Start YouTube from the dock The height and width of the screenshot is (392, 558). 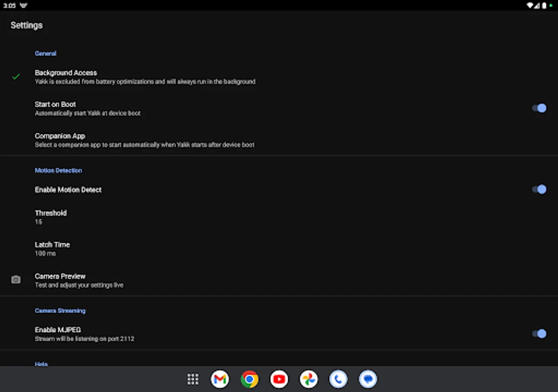(x=279, y=379)
